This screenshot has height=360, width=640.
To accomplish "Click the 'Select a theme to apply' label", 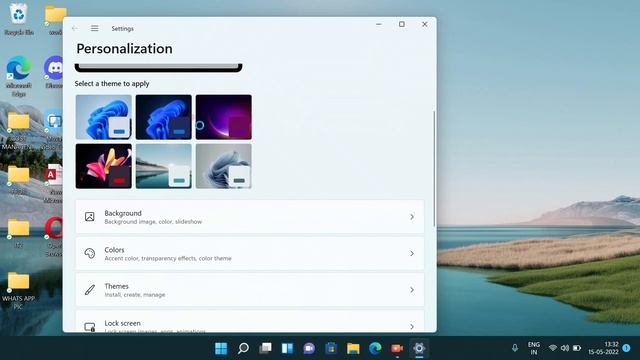I will 112,83.
